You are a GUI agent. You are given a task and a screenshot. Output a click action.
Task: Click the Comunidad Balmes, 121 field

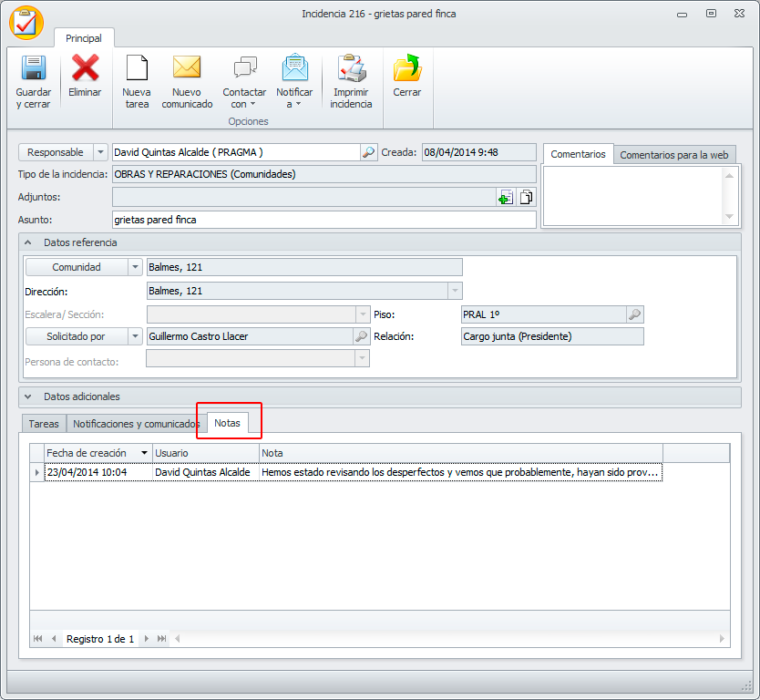click(304, 267)
